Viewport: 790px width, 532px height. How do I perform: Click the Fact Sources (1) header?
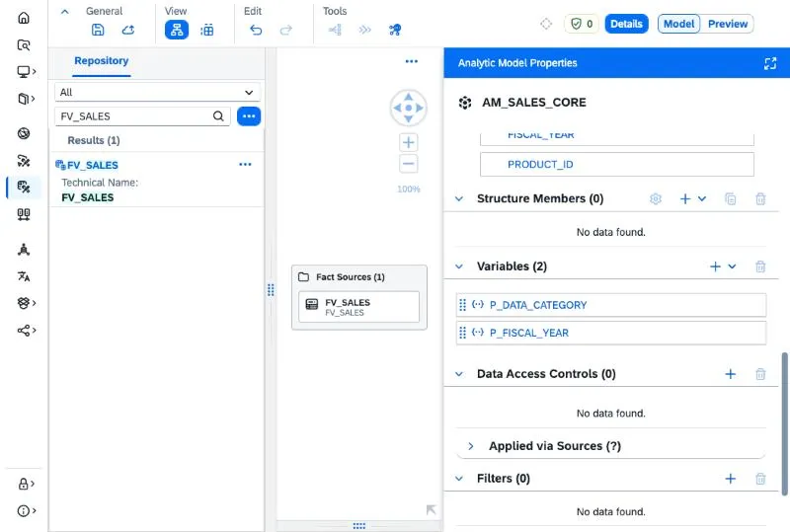(x=351, y=277)
